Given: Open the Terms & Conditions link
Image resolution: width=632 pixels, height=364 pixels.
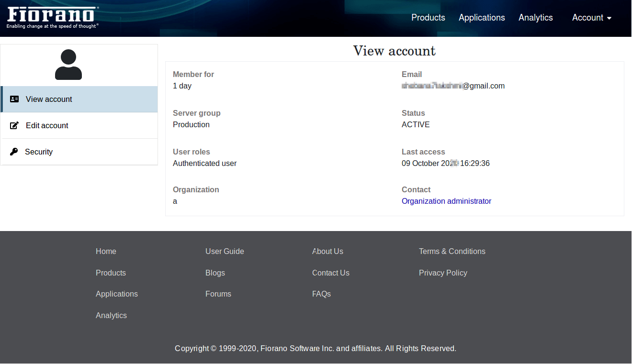Looking at the screenshot, I should (x=452, y=252).
